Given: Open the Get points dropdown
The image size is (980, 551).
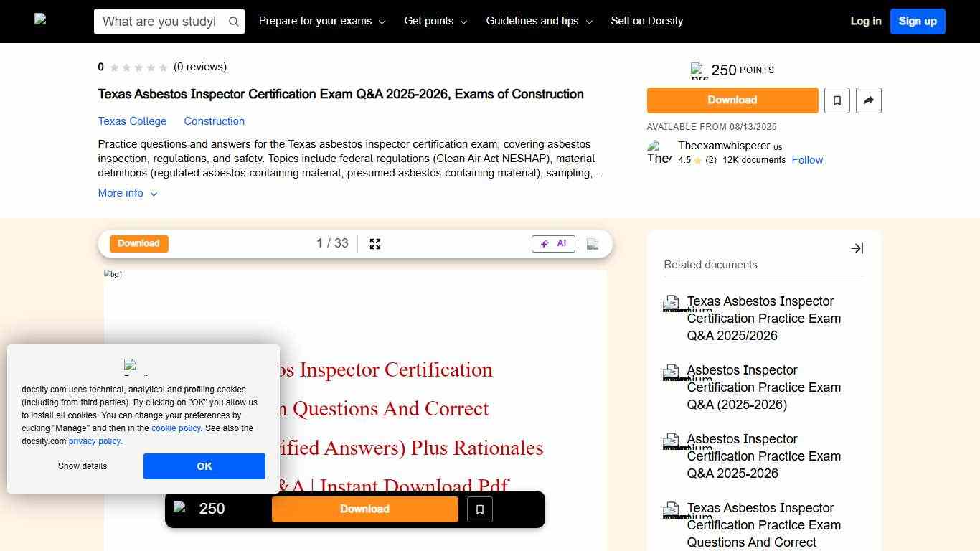Looking at the screenshot, I should point(435,21).
